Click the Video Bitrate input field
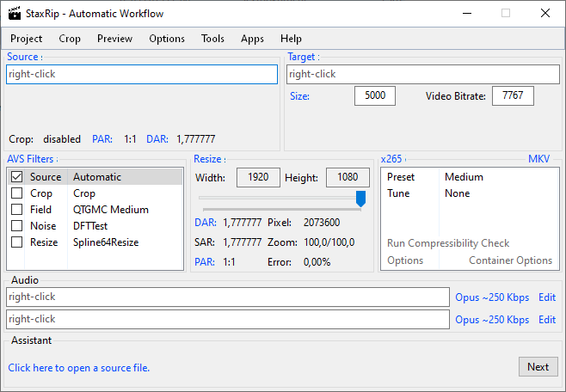 tap(513, 96)
